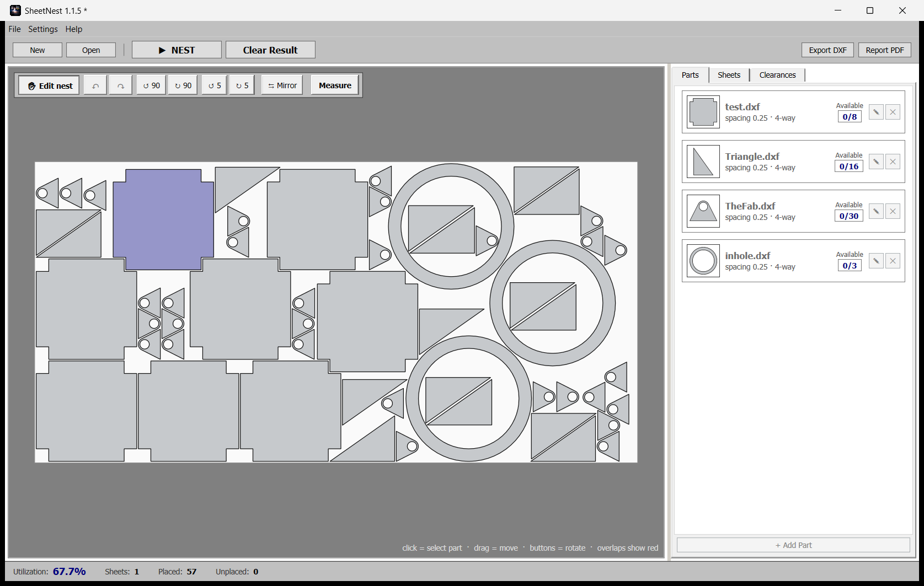Screen dimensions: 924x586
Task: Click the TheFab.dxf available count 0/30
Action: 849,216
